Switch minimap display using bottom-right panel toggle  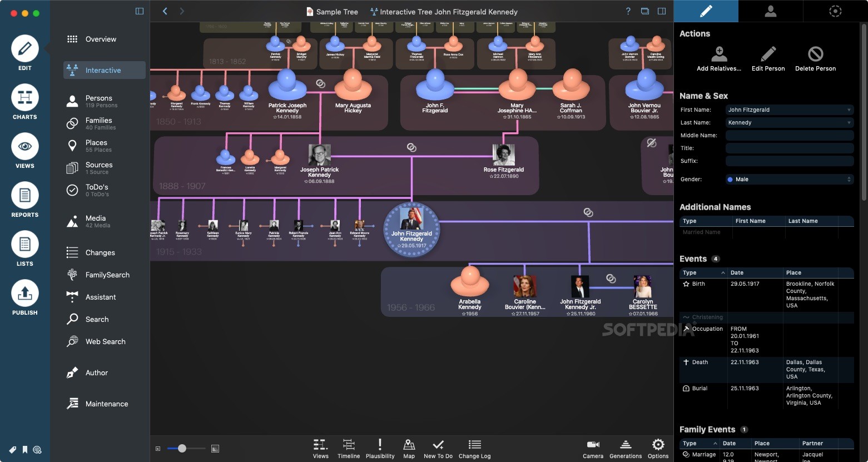pyautogui.click(x=215, y=448)
